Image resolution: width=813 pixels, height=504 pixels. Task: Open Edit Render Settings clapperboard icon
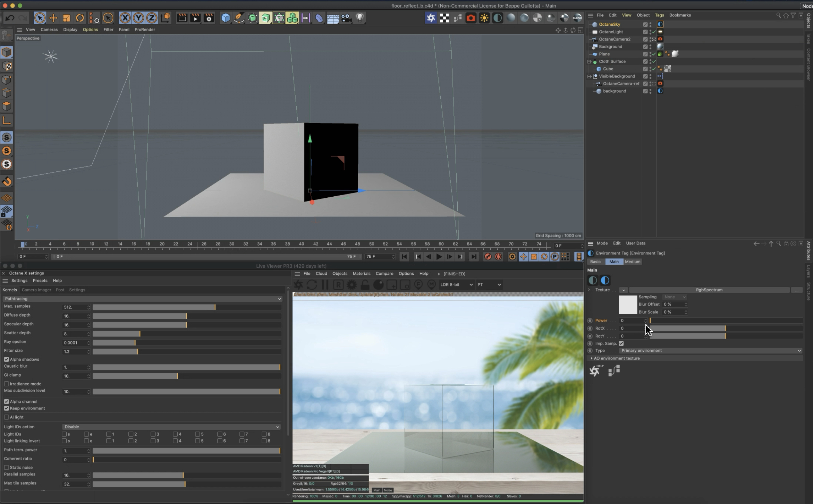(x=209, y=18)
